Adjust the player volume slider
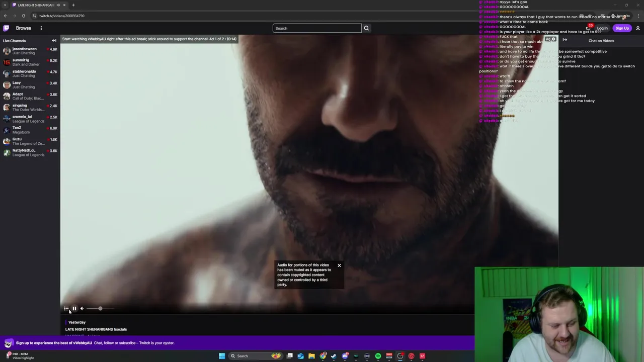The image size is (644, 362). (100, 309)
